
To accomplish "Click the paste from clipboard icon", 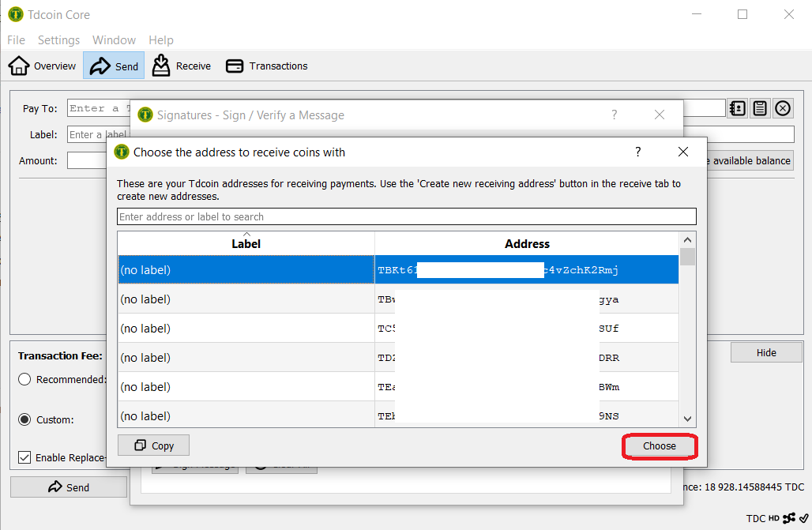I will click(760, 108).
